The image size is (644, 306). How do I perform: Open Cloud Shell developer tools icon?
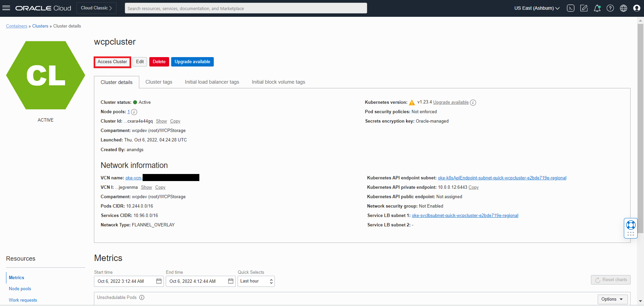coord(571,8)
